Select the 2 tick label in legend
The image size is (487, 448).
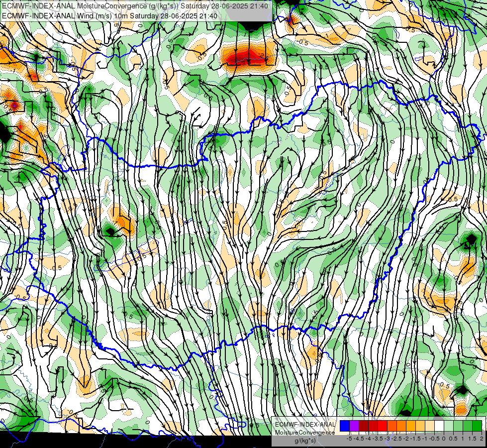482,439
